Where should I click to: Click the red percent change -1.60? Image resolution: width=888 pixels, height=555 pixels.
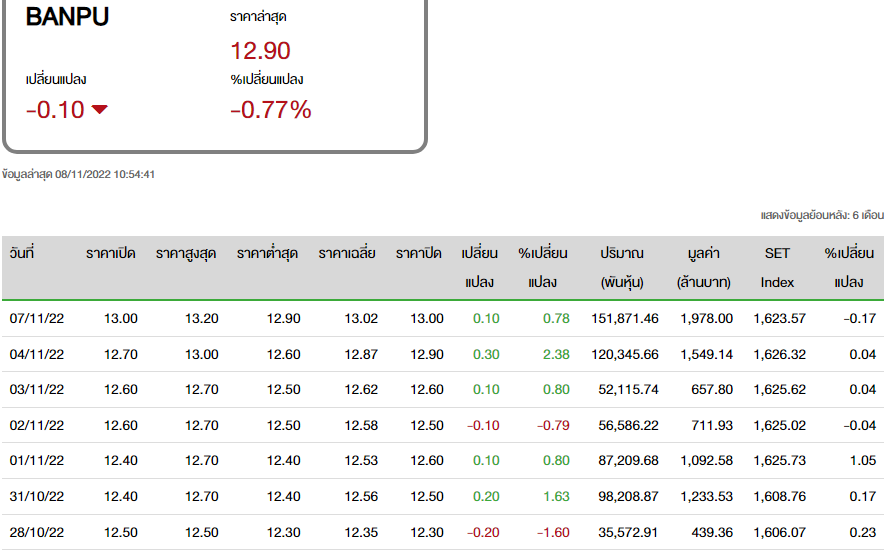click(x=553, y=532)
